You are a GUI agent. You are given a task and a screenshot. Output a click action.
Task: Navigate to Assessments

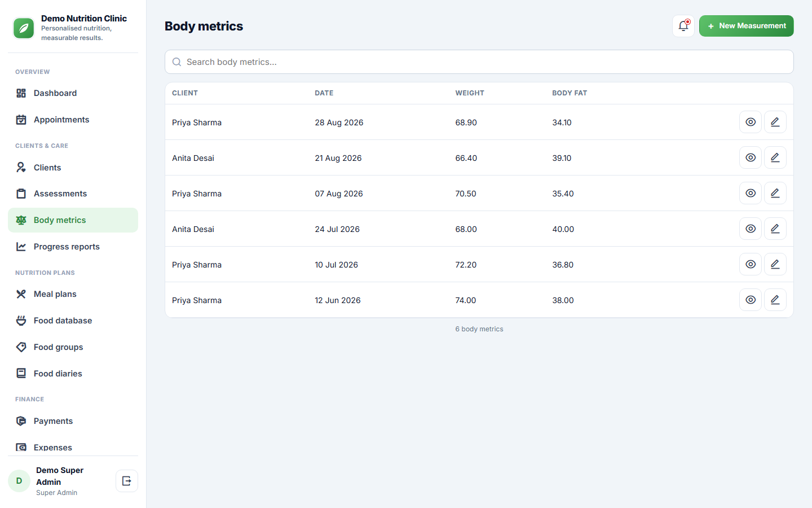pos(73,194)
